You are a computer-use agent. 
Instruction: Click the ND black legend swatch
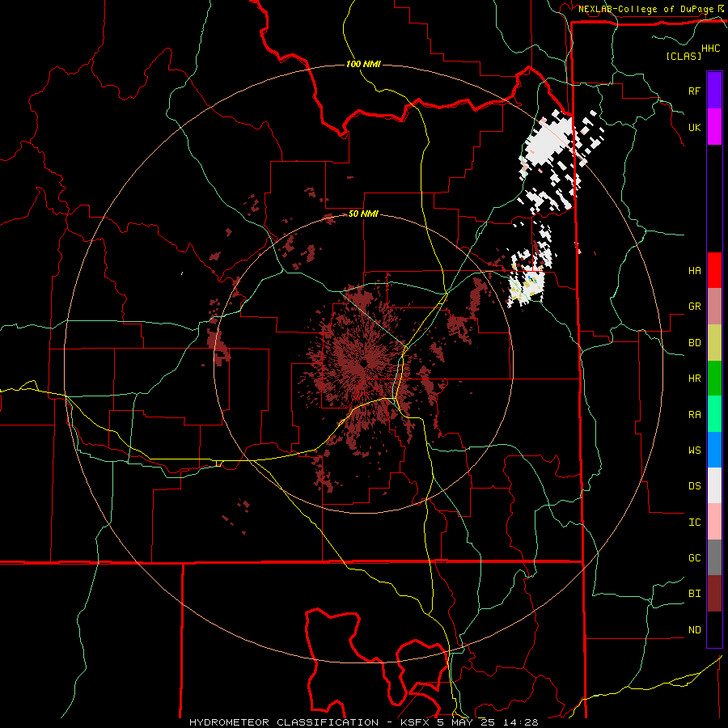[714, 629]
